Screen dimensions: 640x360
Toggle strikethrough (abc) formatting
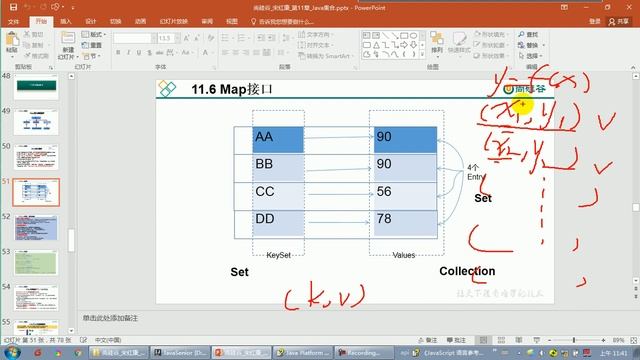[160, 53]
